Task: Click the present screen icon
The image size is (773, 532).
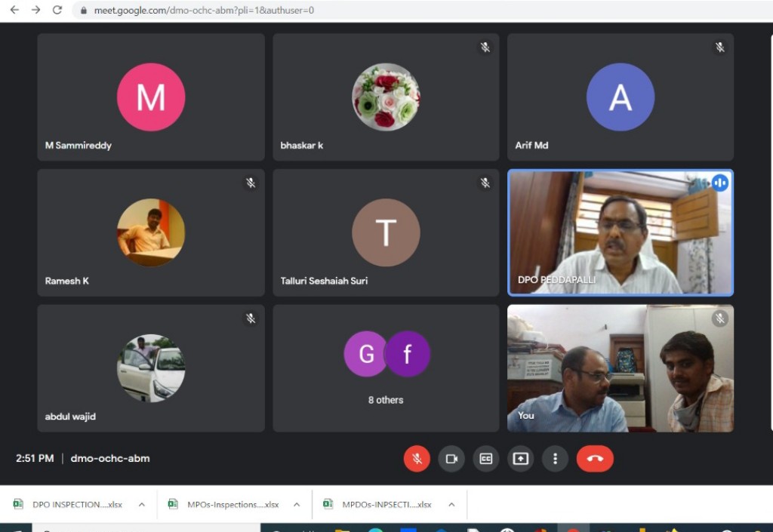Action: click(x=520, y=459)
